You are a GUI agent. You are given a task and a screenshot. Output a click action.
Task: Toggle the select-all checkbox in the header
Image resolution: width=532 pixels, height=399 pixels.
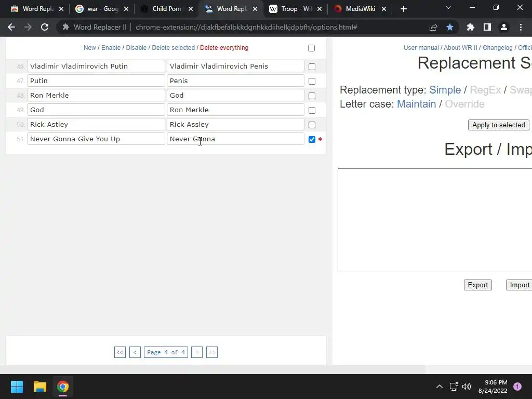click(x=312, y=48)
